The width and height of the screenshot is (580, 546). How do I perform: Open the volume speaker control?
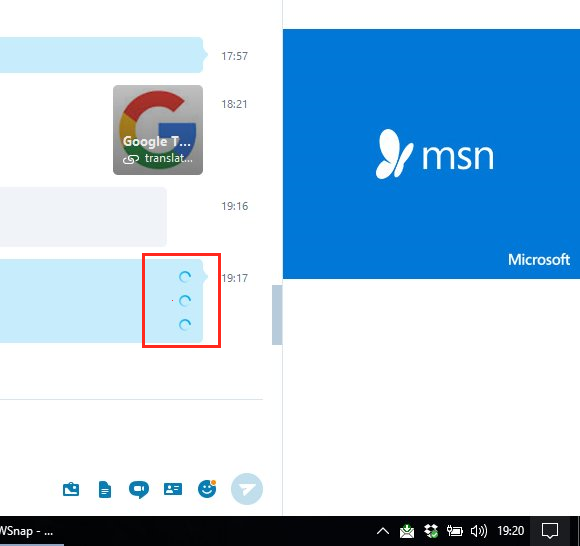(x=479, y=531)
